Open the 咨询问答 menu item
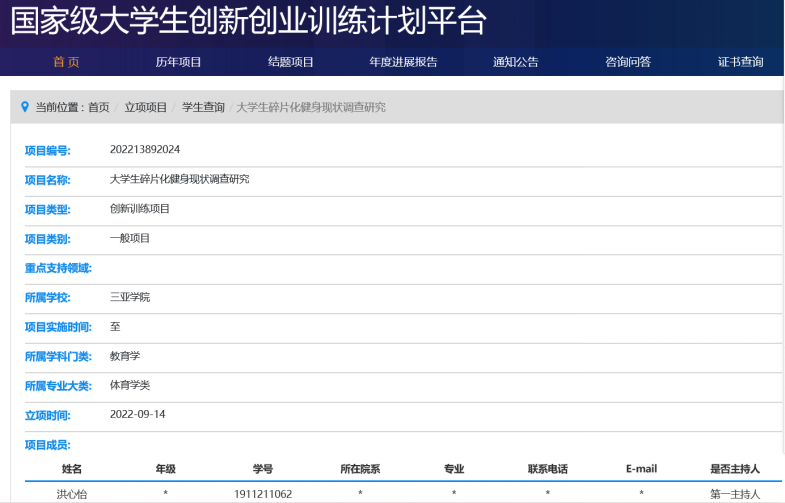The height and width of the screenshot is (503, 785). click(628, 62)
